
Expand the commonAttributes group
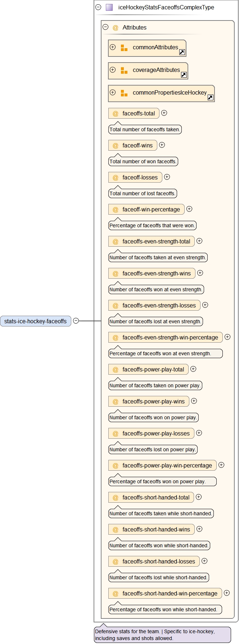[x=113, y=47]
